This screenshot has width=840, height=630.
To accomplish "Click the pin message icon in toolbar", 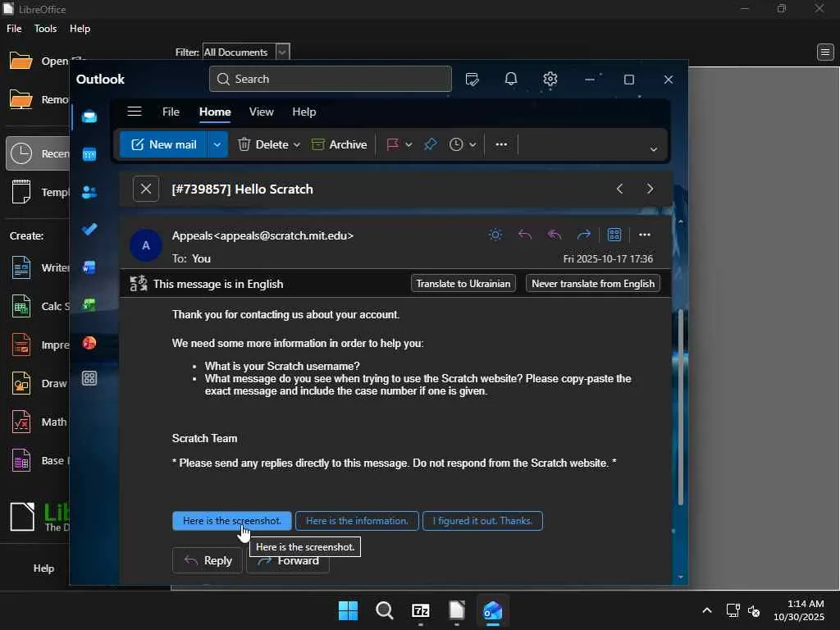I will point(430,144).
